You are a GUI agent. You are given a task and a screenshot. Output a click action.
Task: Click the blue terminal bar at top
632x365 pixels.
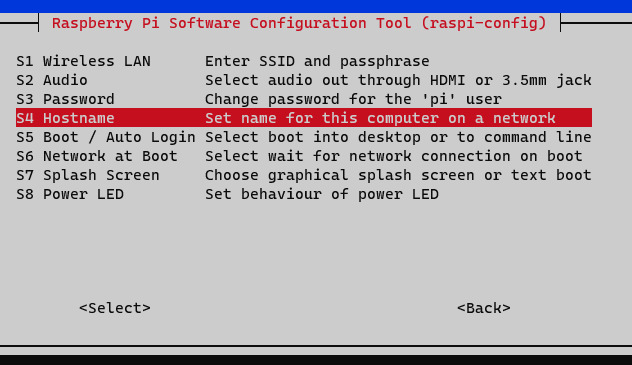click(x=316, y=6)
